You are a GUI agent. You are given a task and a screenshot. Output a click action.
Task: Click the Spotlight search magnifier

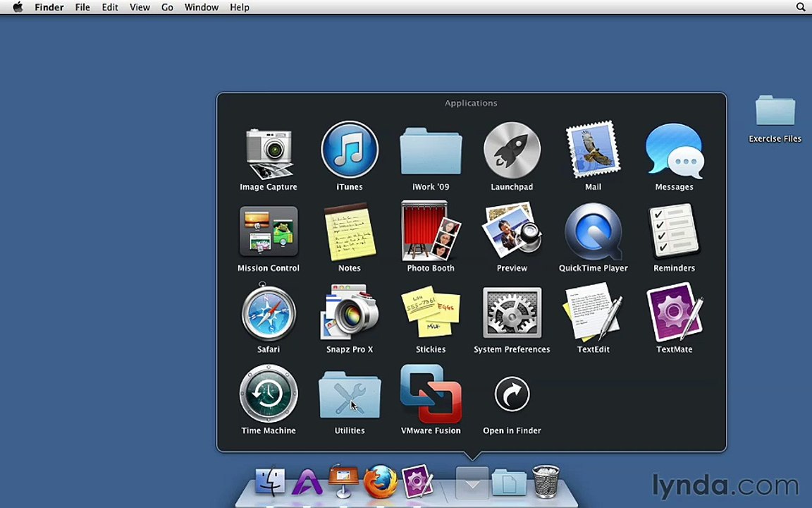pos(801,7)
